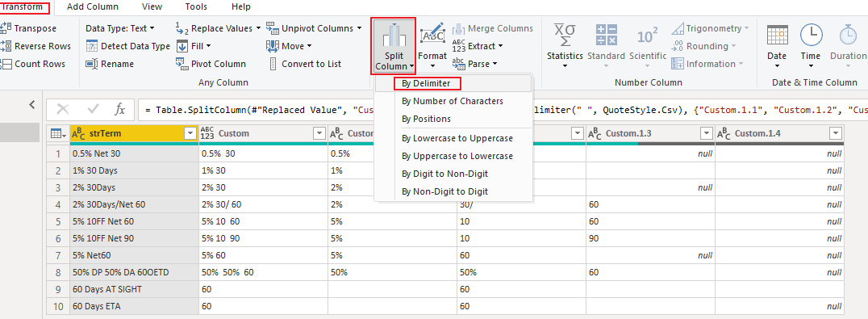Viewport: 868px width, 319px height.
Task: Click inside the formula bar text
Action: click(503, 110)
